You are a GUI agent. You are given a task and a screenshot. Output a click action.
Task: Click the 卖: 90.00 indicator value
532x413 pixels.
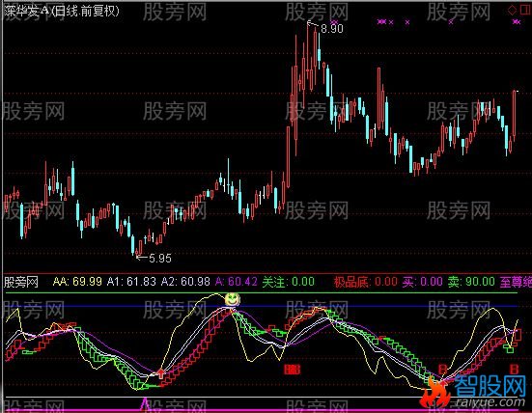click(x=471, y=282)
